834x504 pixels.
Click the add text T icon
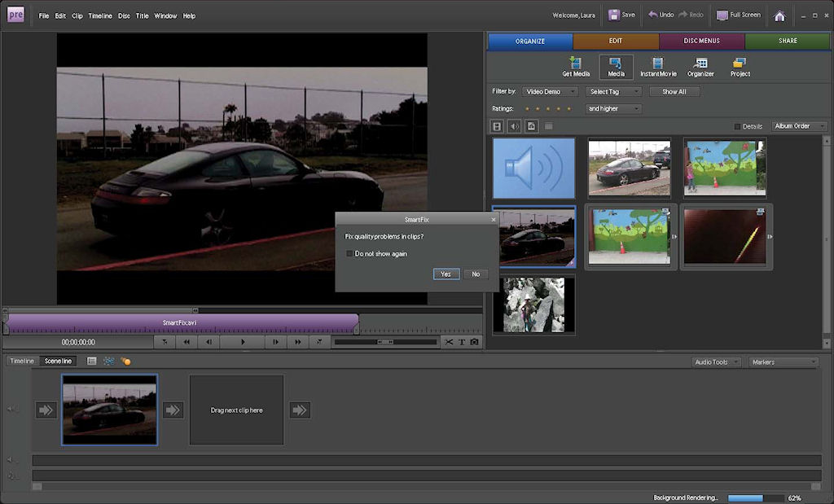(462, 342)
